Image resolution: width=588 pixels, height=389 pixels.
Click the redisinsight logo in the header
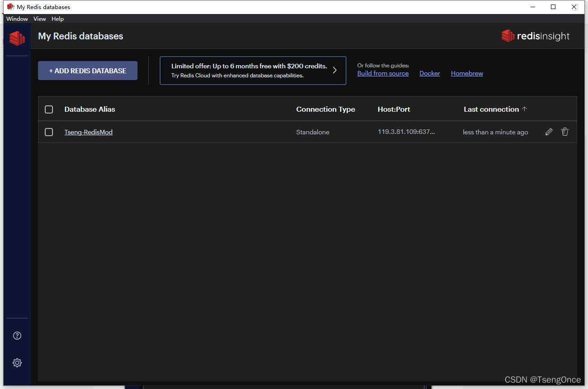click(x=535, y=36)
